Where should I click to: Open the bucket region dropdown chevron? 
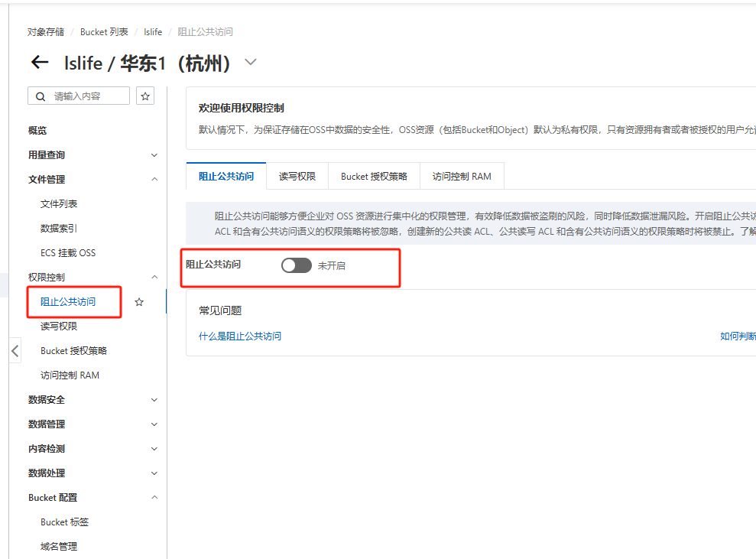pyautogui.click(x=251, y=63)
